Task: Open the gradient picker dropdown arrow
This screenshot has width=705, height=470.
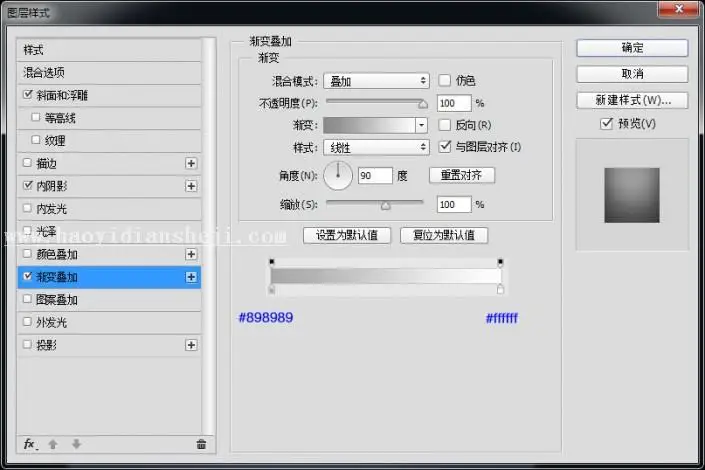Action: click(x=421, y=125)
